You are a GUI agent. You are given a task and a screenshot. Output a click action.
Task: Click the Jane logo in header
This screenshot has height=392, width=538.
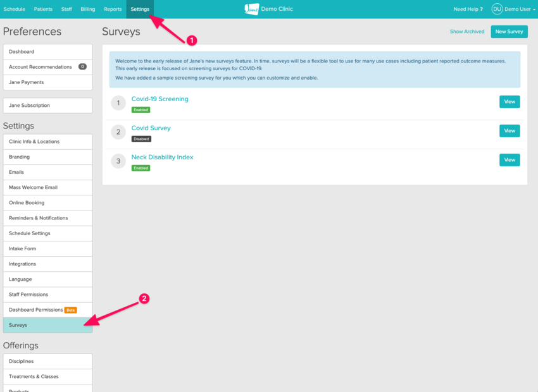(x=251, y=9)
